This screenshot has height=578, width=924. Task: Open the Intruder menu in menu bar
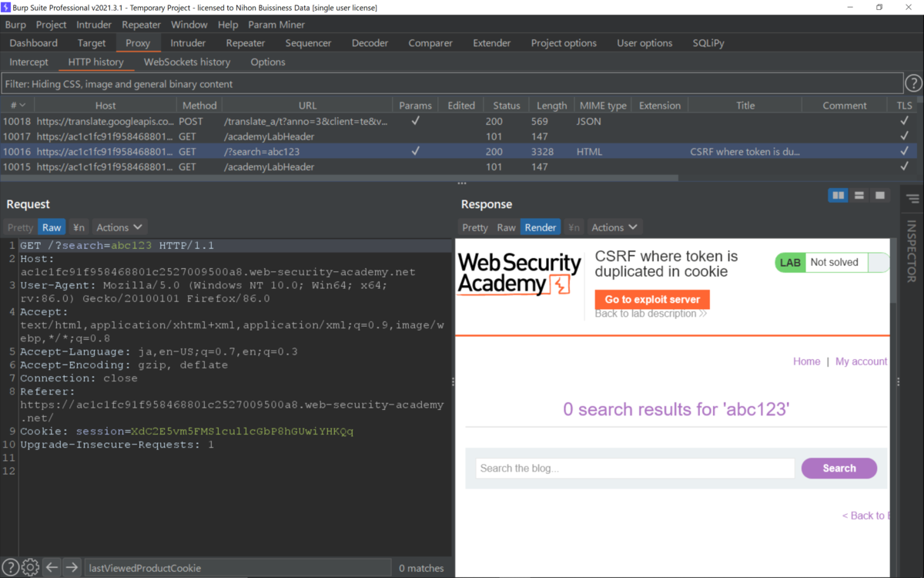94,25
